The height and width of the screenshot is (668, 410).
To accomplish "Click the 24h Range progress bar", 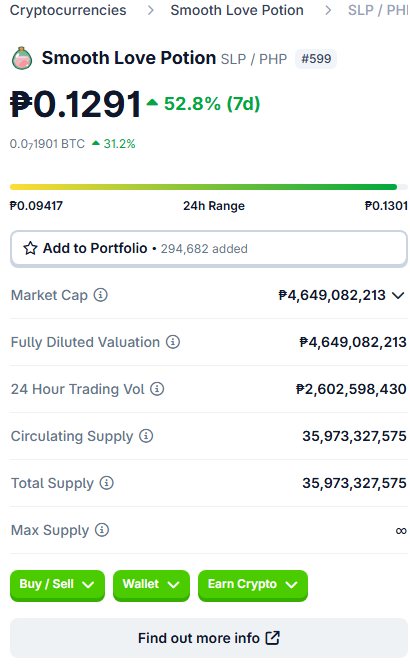I will [x=209, y=187].
